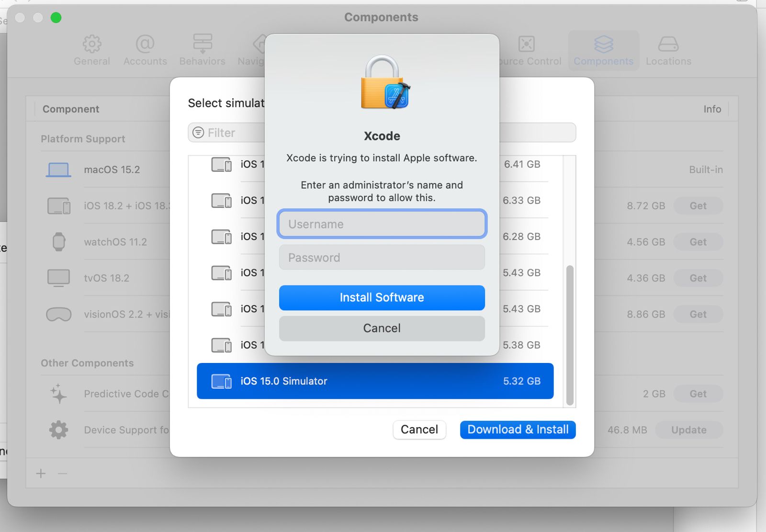The width and height of the screenshot is (766, 532).
Task: Get the visionOS 2.2 platform
Action: [698, 314]
